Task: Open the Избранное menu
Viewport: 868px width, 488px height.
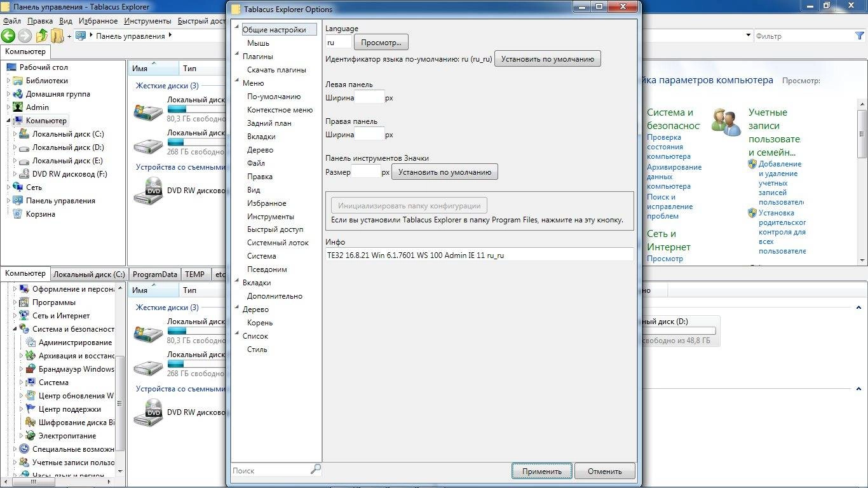Action: (x=97, y=21)
